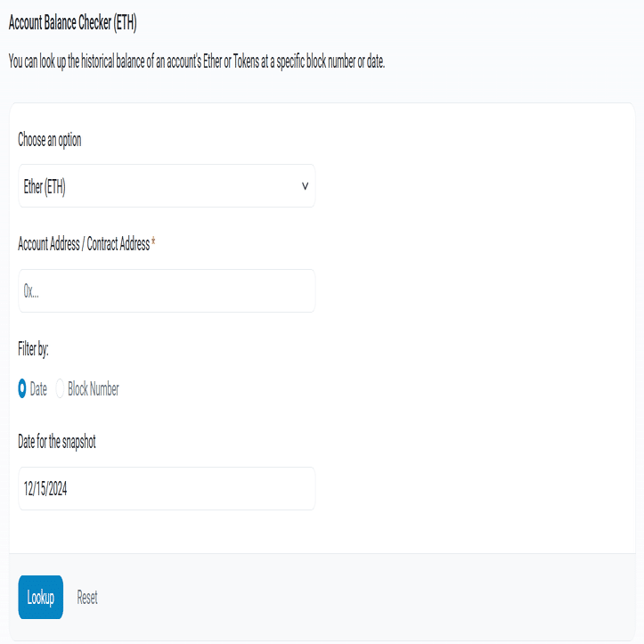Click the grey footer bar beside Reset

(x=356, y=597)
